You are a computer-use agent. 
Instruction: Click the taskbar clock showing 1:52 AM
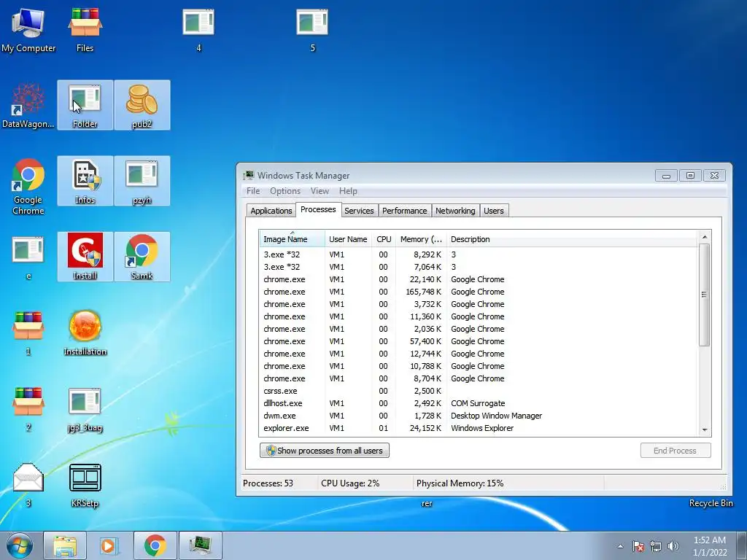tap(710, 546)
